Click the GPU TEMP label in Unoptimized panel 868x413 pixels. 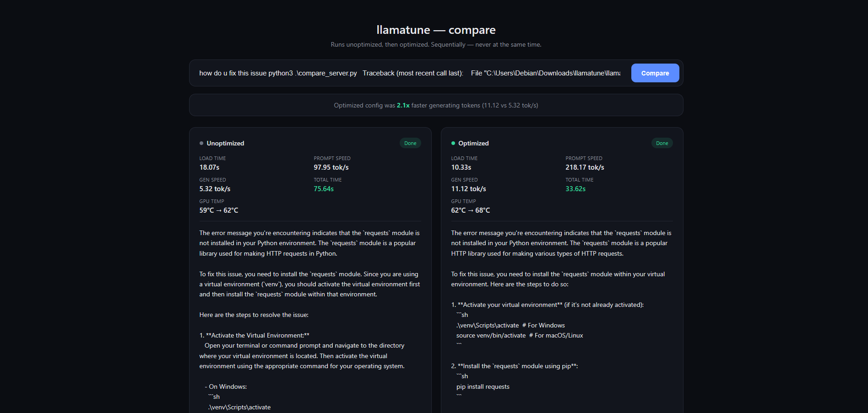tap(212, 201)
